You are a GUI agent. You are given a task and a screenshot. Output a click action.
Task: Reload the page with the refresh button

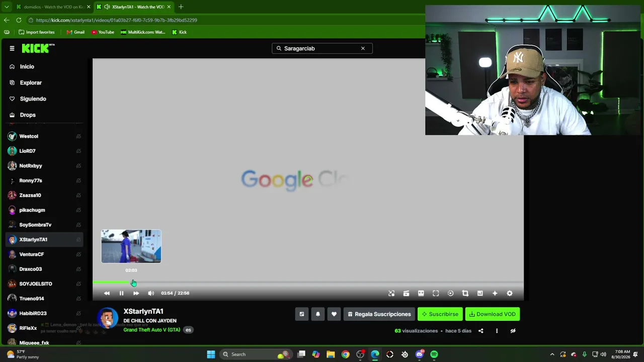pyautogui.click(x=19, y=20)
